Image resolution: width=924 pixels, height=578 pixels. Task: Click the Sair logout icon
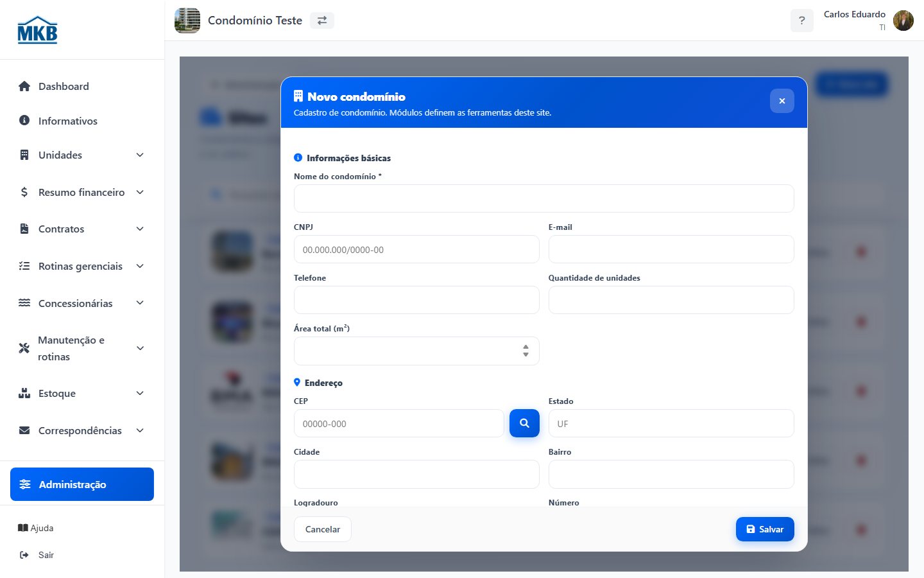pos(24,555)
